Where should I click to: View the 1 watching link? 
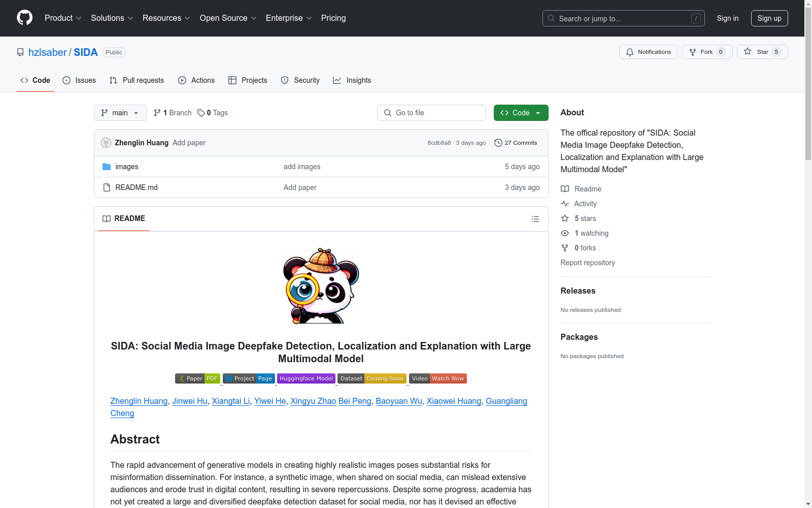point(585,233)
